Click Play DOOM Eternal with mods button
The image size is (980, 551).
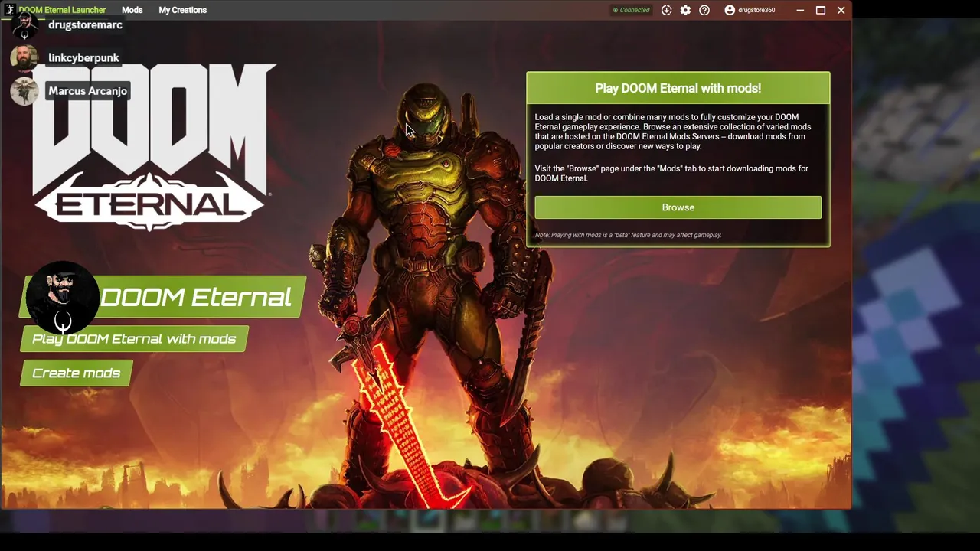pyautogui.click(x=134, y=339)
